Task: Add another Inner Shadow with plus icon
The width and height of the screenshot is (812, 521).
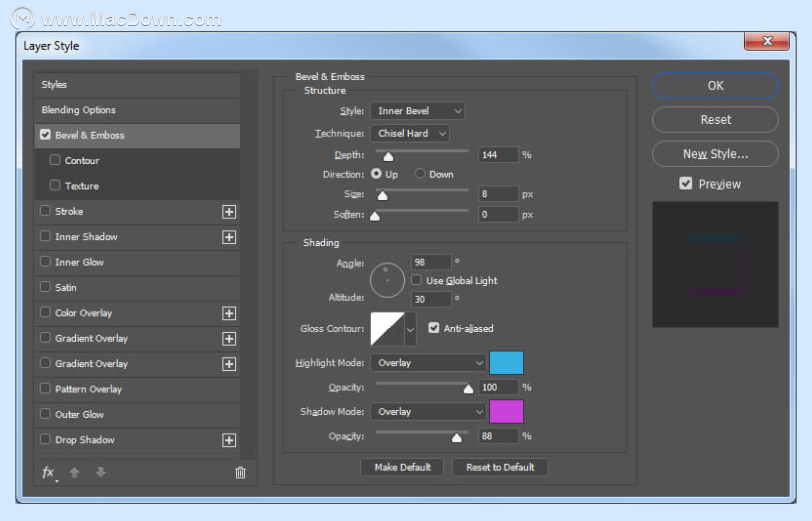Action: click(x=229, y=237)
